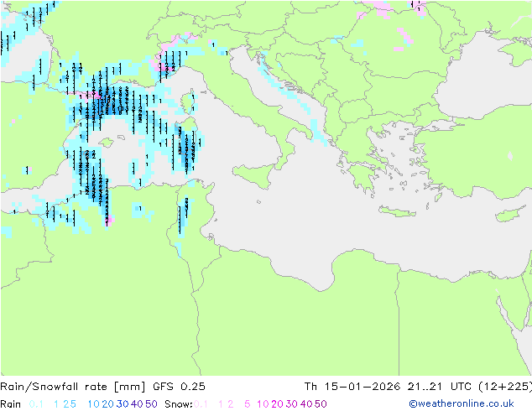Click the forecast date 'Th 15-01-2026 21..21 UTC' text
Screen dimensions: 532x411
click(x=390, y=387)
